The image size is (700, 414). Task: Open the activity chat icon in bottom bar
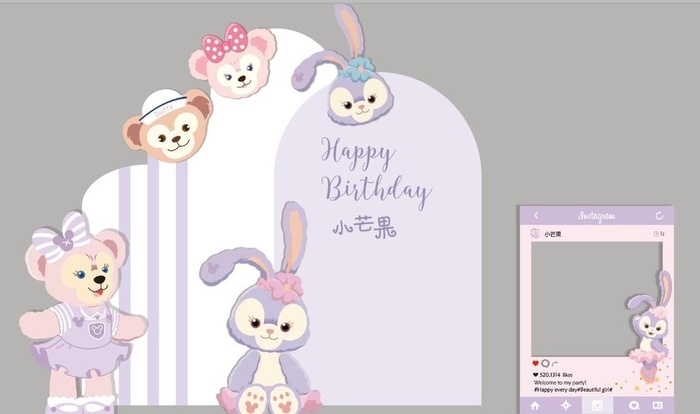tap(633, 406)
